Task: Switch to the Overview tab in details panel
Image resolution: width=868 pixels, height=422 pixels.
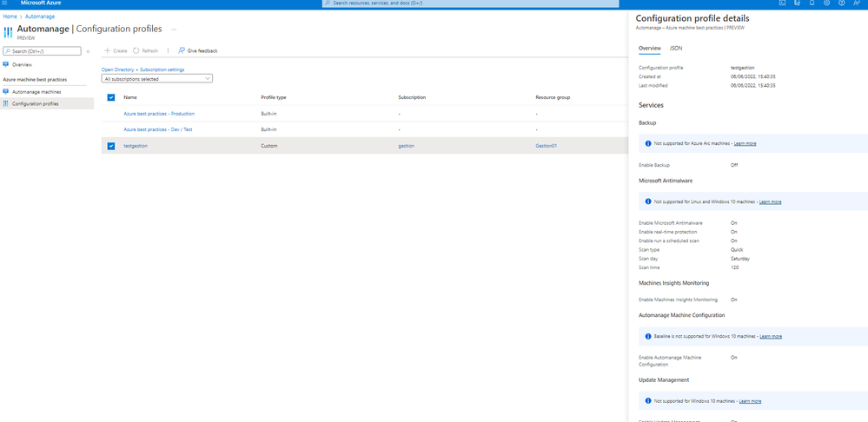Action: pyautogui.click(x=650, y=49)
